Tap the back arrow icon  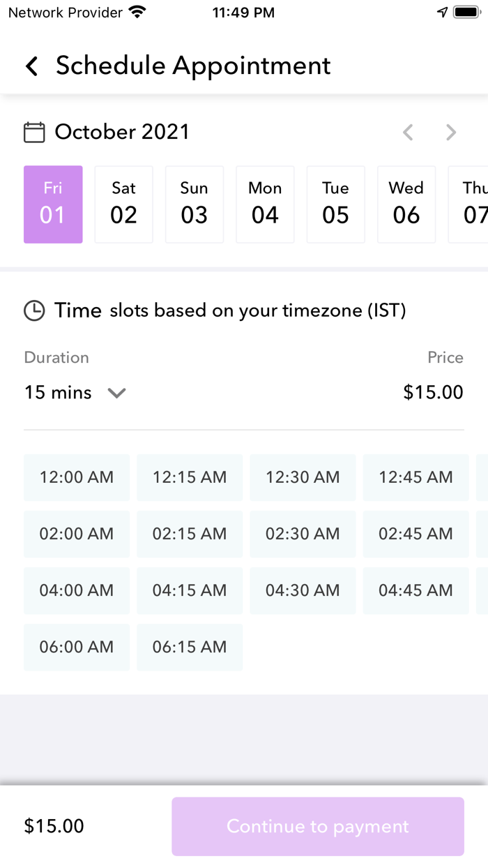pyautogui.click(x=31, y=66)
